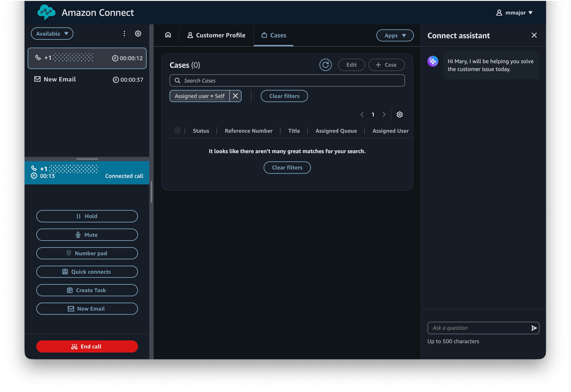Open the mmajor user menu

tap(514, 13)
